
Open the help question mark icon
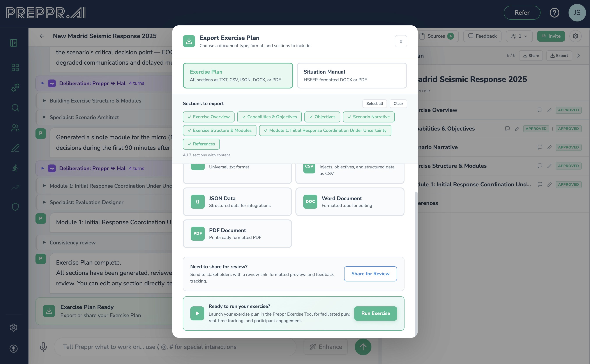(x=554, y=12)
